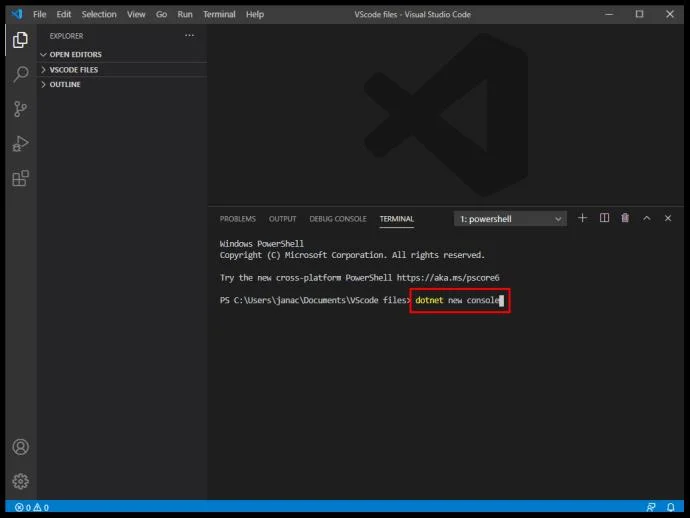Open Source Control view icon
Viewport: 690px width, 518px height.
point(20,109)
